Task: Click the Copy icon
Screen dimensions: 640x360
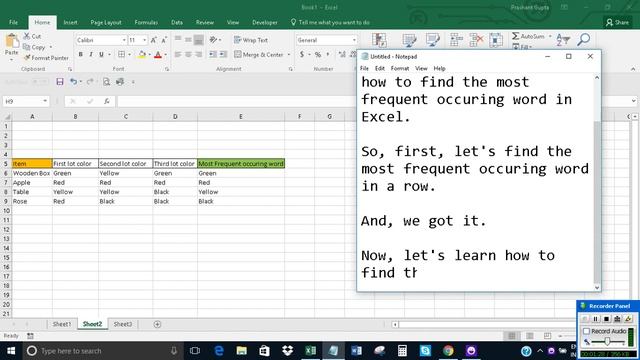Action: coord(27,47)
